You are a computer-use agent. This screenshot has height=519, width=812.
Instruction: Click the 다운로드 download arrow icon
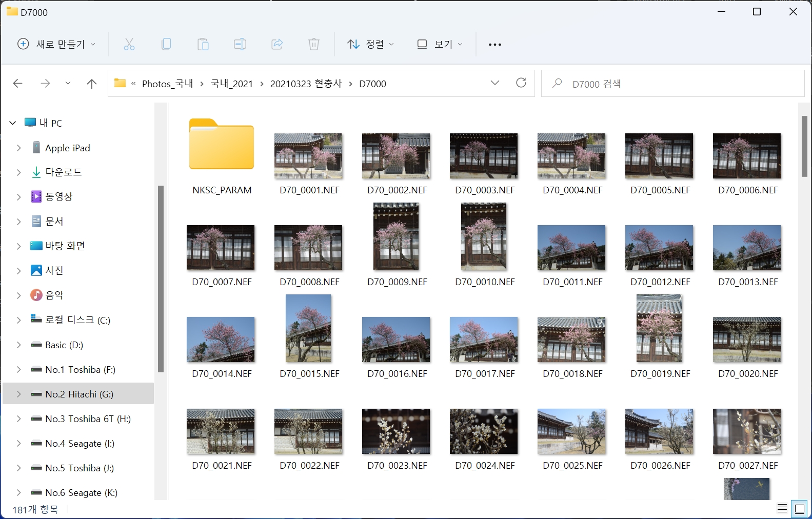click(x=36, y=172)
